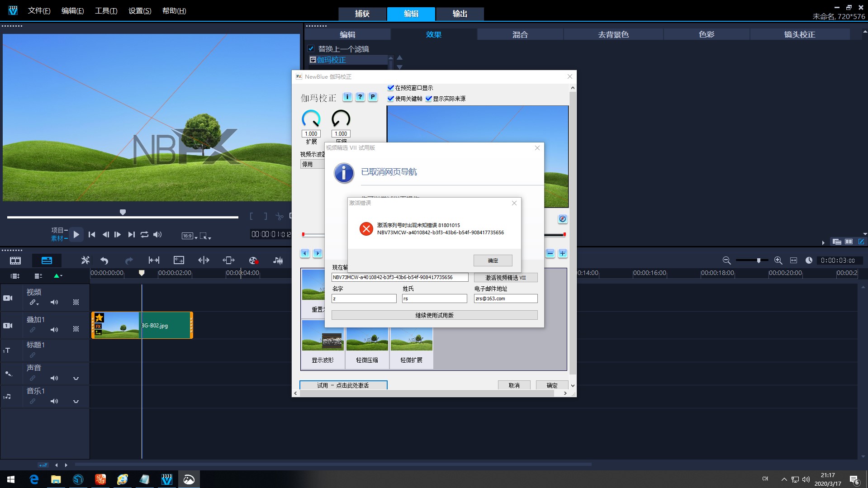Go to next keyframe in NewBlue dialog
The image size is (868, 488).
point(318,253)
